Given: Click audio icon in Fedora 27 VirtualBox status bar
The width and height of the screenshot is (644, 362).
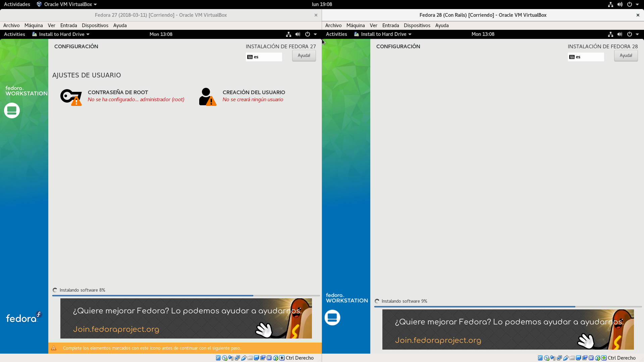Looking at the screenshot, I should (231, 358).
